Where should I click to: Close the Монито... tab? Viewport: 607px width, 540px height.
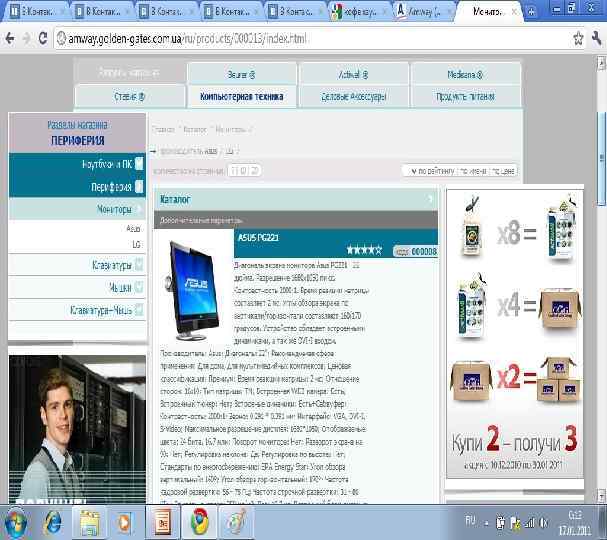pyautogui.click(x=514, y=12)
